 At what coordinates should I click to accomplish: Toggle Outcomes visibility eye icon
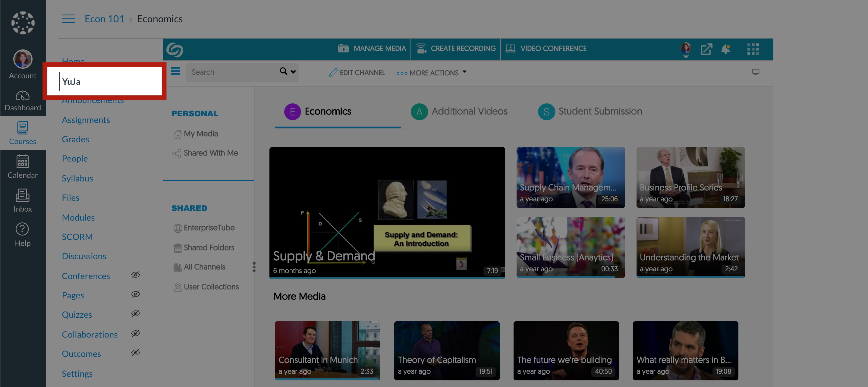coord(135,353)
